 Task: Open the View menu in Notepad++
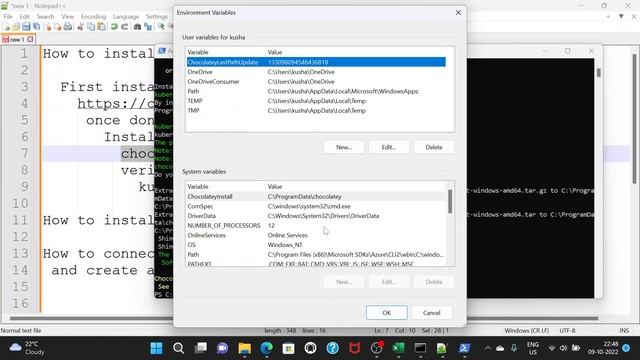click(68, 16)
